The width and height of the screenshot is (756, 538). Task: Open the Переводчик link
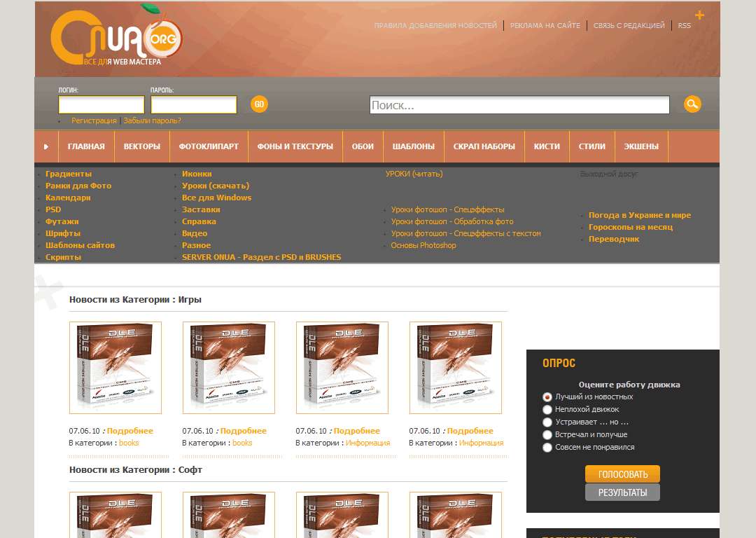point(614,239)
